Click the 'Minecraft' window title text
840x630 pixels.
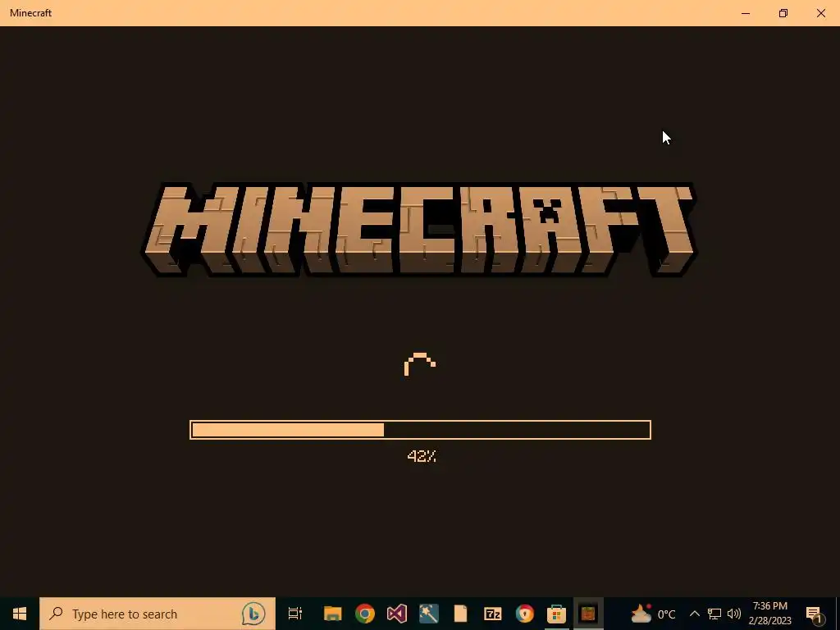point(30,13)
